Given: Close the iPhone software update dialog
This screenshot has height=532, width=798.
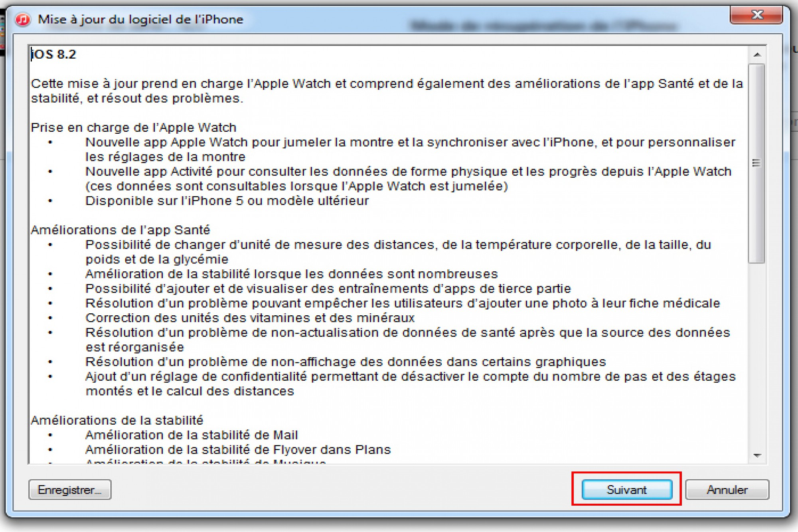Looking at the screenshot, I should [x=756, y=15].
